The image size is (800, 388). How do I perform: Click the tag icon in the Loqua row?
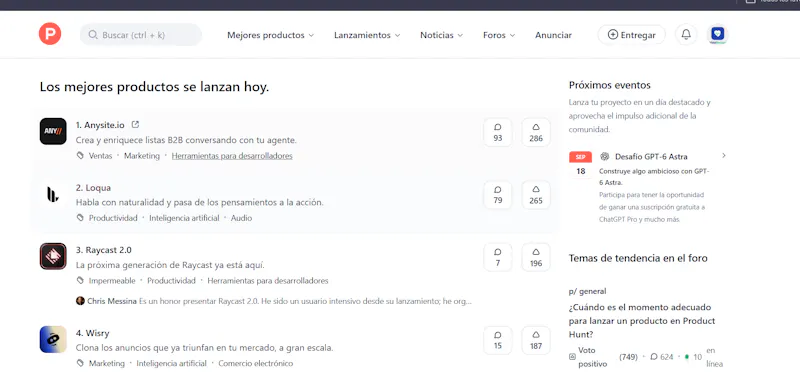[80, 218]
